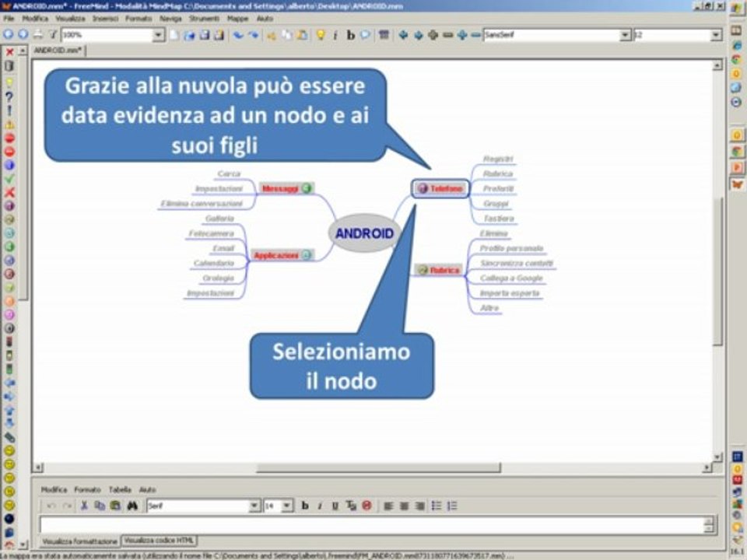Click FreeMind butterfly icon in right shortcut bar
747x560 pixels.
click(x=737, y=184)
